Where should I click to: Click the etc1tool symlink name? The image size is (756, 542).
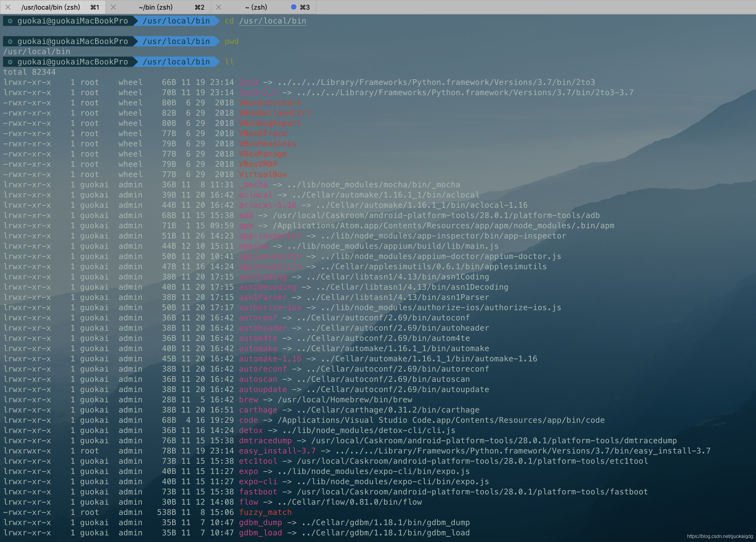(x=258, y=461)
